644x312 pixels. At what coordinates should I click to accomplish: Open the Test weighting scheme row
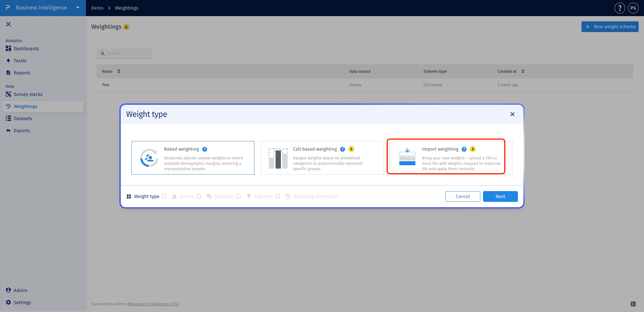coord(365,85)
